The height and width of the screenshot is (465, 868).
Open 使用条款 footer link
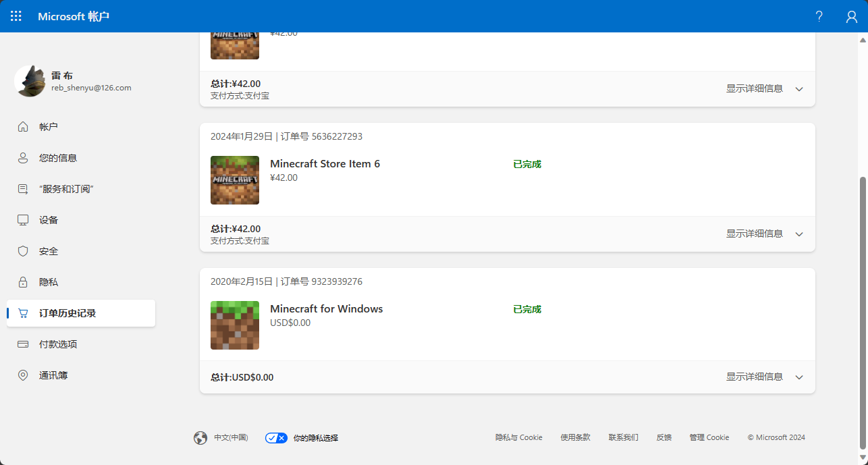click(x=575, y=437)
